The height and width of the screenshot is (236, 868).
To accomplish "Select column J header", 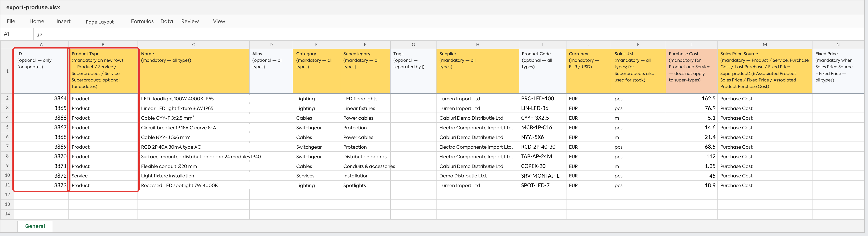I will (x=588, y=45).
